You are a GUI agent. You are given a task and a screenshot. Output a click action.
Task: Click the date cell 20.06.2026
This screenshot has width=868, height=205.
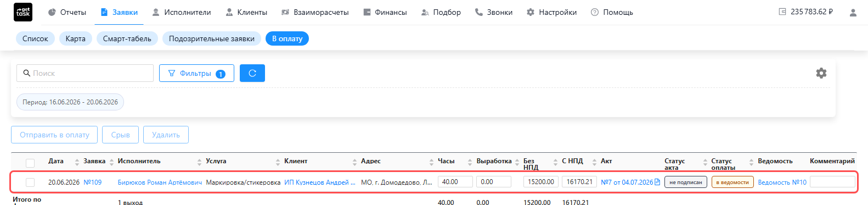64,182
